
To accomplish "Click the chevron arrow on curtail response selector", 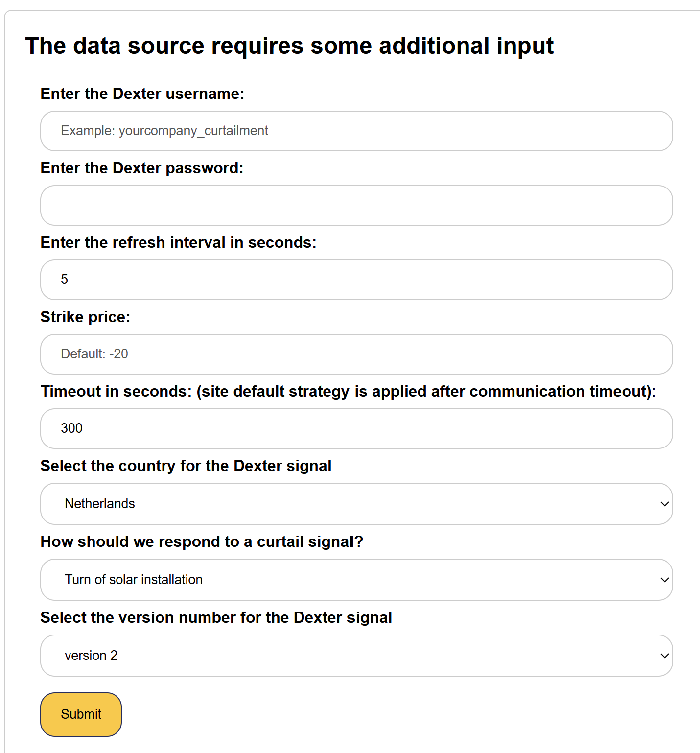I will click(x=664, y=580).
